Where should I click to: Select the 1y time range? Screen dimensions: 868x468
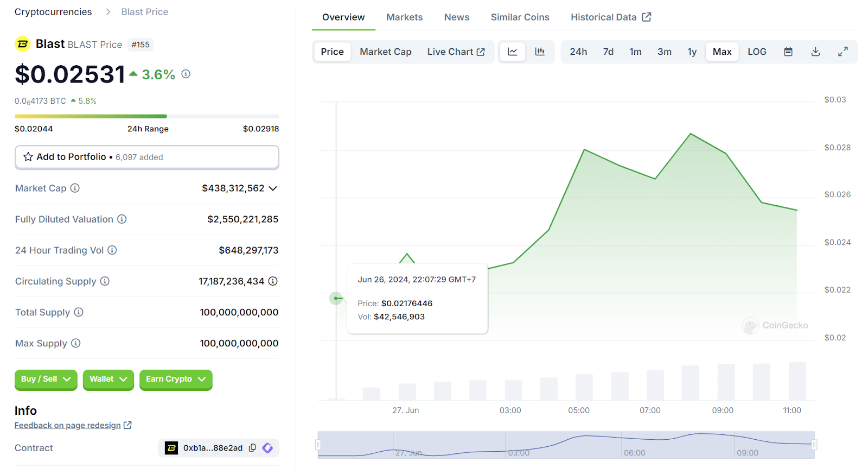[692, 52]
